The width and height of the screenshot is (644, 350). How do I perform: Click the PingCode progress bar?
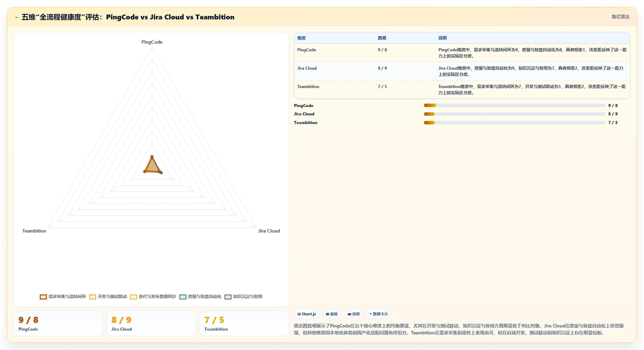tap(514, 105)
